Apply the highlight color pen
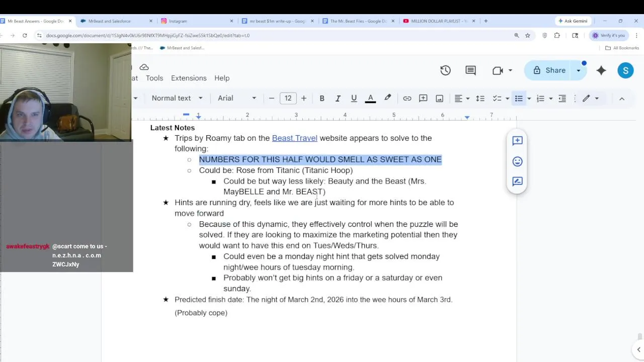Viewport: 644px width, 362px height. (387, 98)
